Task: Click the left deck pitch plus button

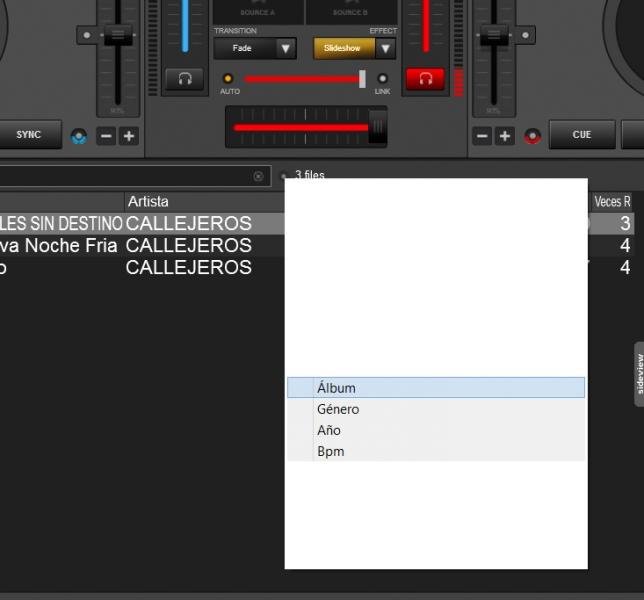Action: pyautogui.click(x=128, y=136)
